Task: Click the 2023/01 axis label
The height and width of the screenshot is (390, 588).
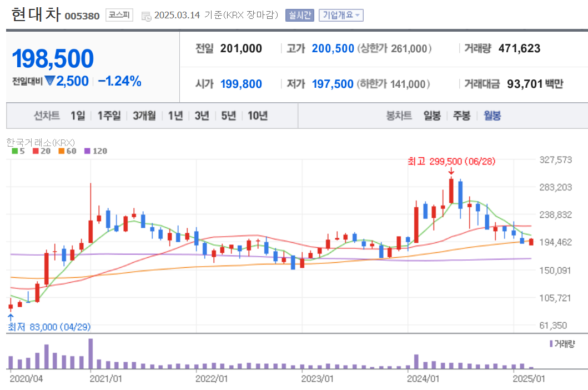Action: [x=317, y=378]
